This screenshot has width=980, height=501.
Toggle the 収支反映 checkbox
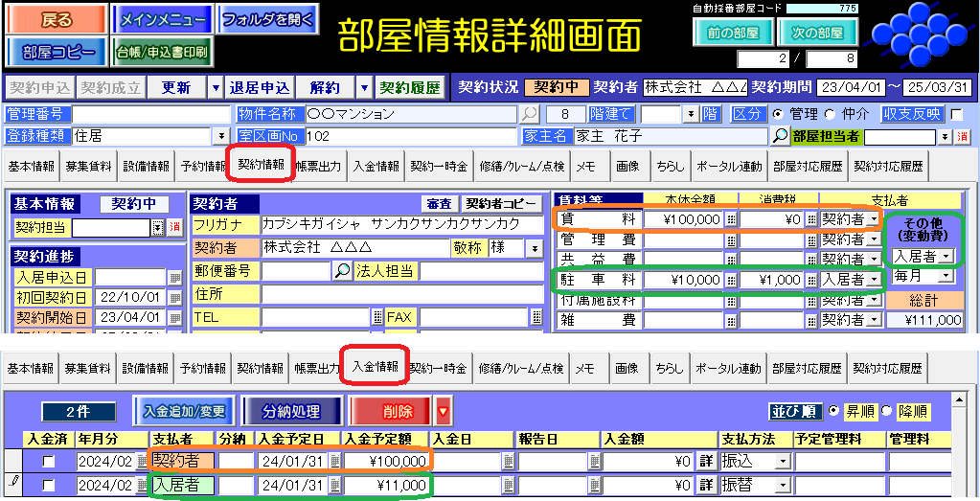[x=955, y=114]
